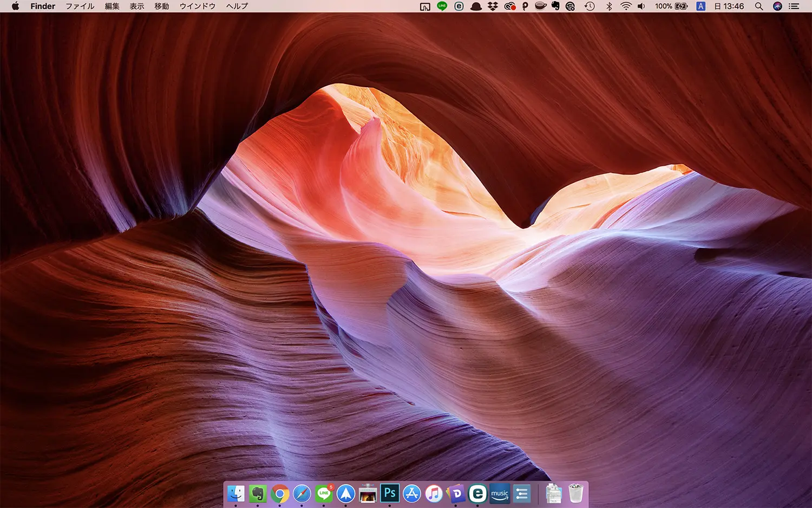Image resolution: width=812 pixels, height=508 pixels.
Task: Click the Spotlight search magnifier
Action: (x=759, y=6)
